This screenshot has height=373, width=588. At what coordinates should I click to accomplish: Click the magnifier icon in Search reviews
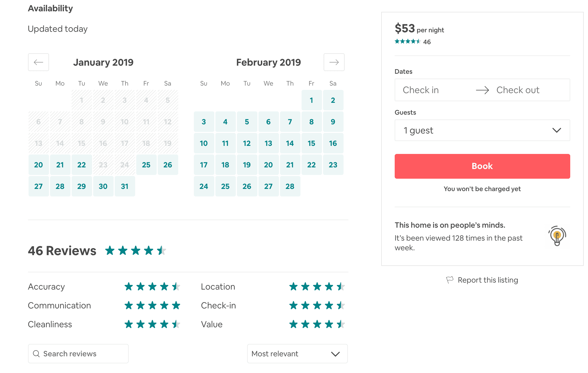click(36, 354)
